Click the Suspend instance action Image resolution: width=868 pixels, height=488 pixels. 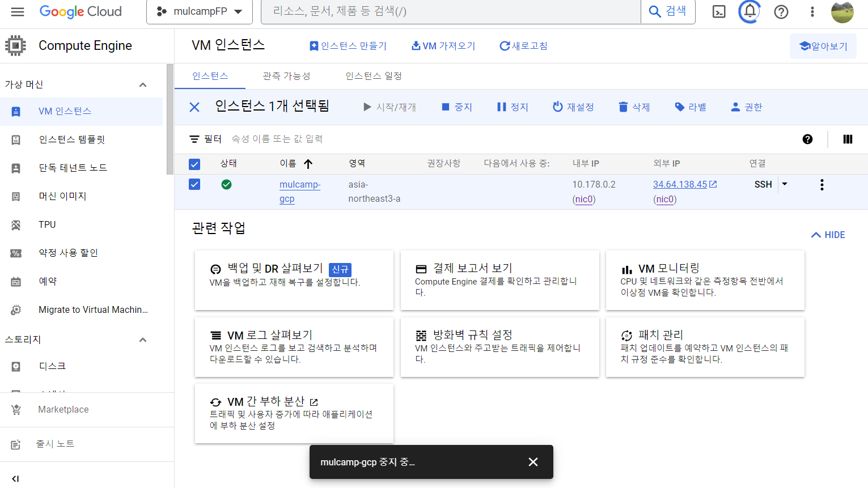[x=513, y=107]
